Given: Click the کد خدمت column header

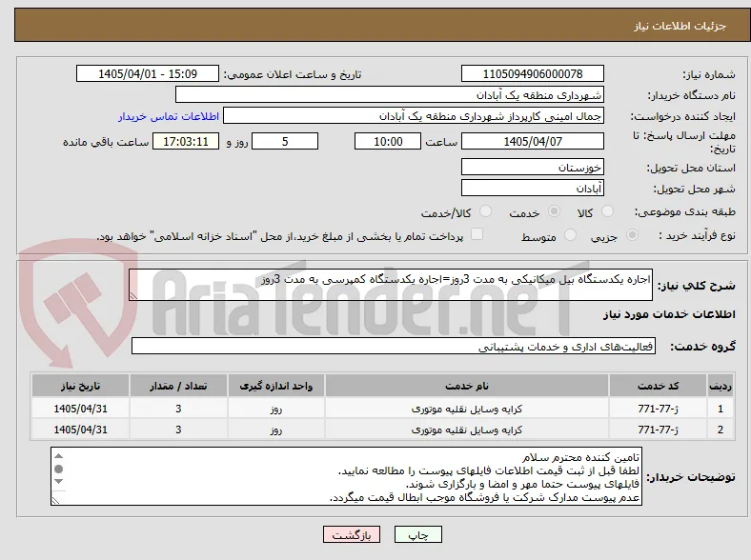Looking at the screenshot, I should [659, 386].
